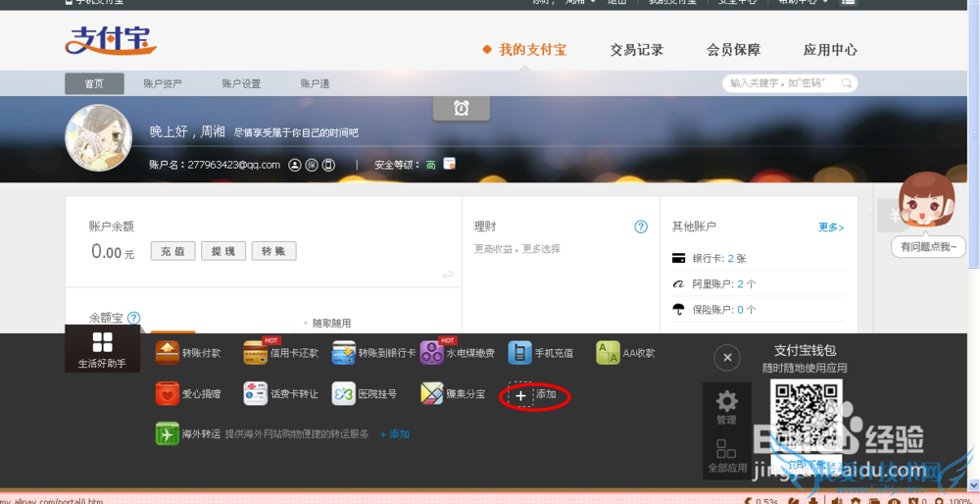Click the alarm clock icon on the banner
This screenshot has height=504, width=980.
462,108
